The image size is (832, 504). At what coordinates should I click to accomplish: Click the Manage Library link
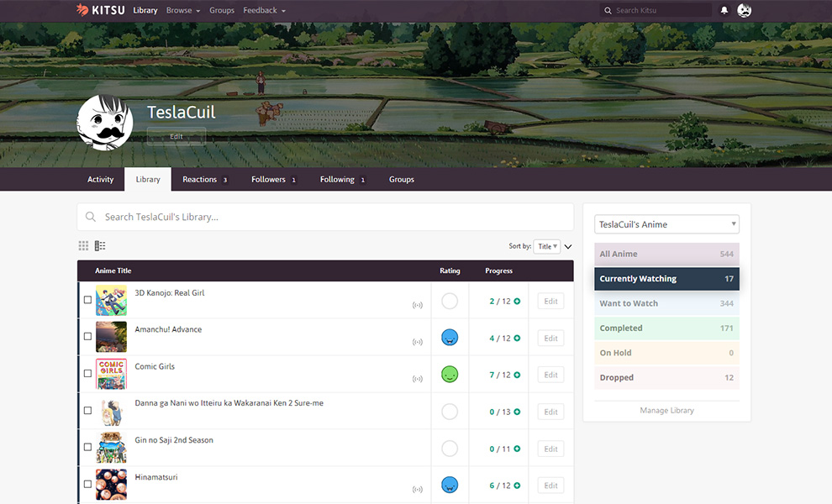[x=666, y=411]
